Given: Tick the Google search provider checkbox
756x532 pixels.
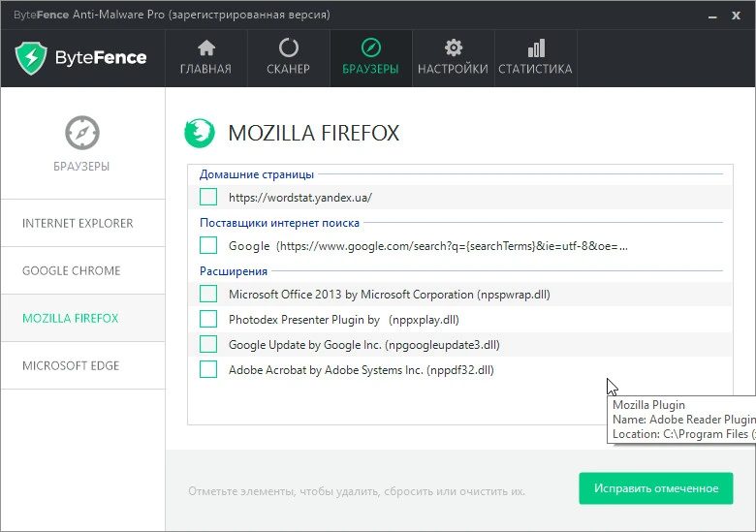Looking at the screenshot, I should pyautogui.click(x=208, y=245).
